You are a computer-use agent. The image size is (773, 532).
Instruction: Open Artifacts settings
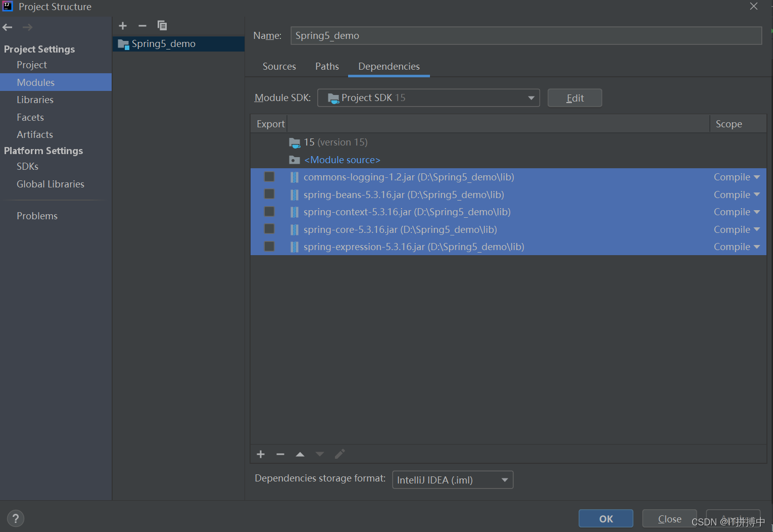click(x=35, y=135)
